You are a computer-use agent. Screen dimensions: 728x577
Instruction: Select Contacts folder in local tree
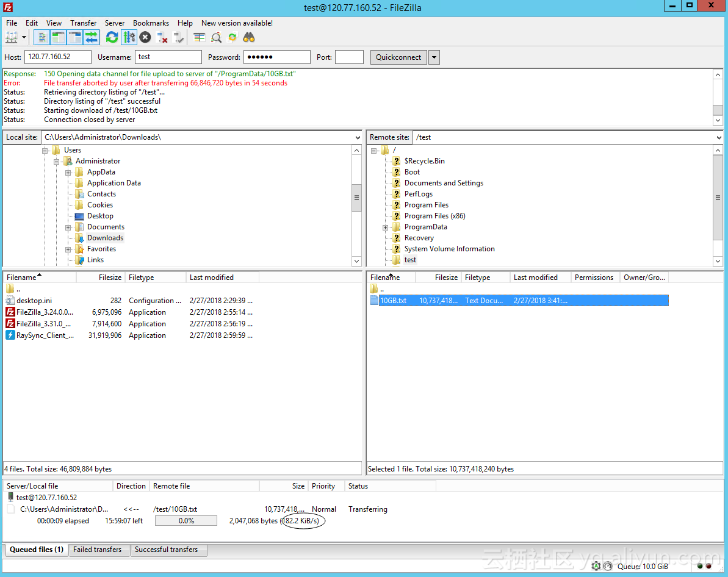point(101,194)
